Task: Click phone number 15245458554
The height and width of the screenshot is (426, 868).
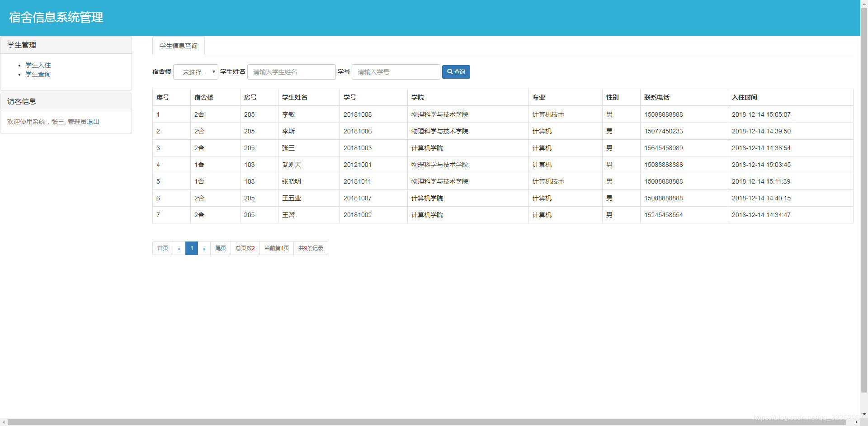Action: pos(664,215)
